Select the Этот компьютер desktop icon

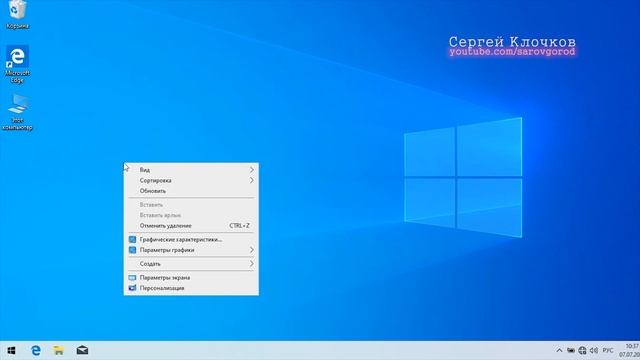(17, 112)
